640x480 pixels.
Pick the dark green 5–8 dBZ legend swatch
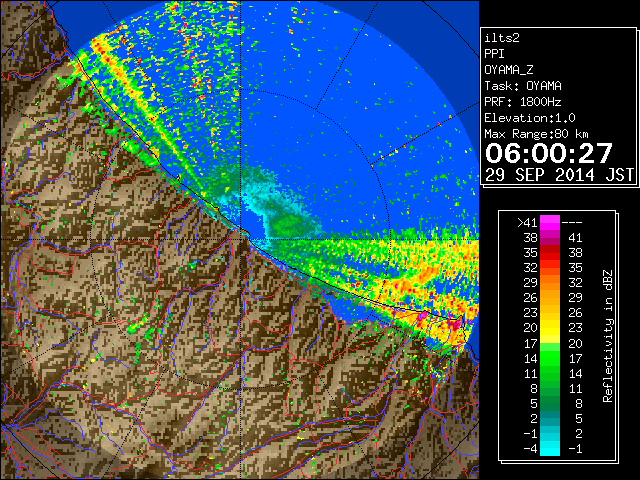[550, 403]
